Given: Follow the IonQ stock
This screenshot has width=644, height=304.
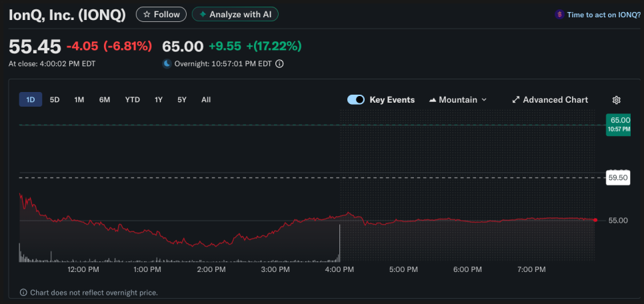Looking at the screenshot, I should coord(161,14).
